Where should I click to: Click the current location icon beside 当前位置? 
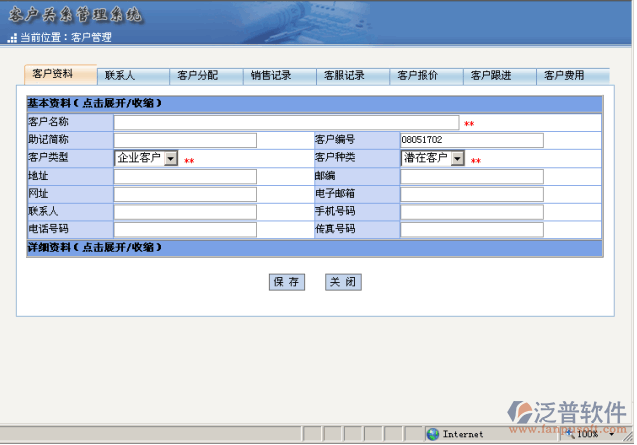pos(12,38)
